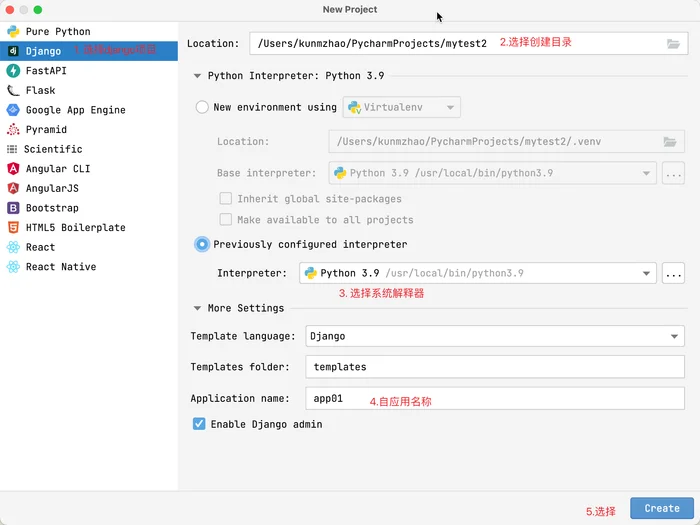Screen dimensions: 700x525
Task: Click ellipsis button beside Interpreter field
Action: coord(673,273)
